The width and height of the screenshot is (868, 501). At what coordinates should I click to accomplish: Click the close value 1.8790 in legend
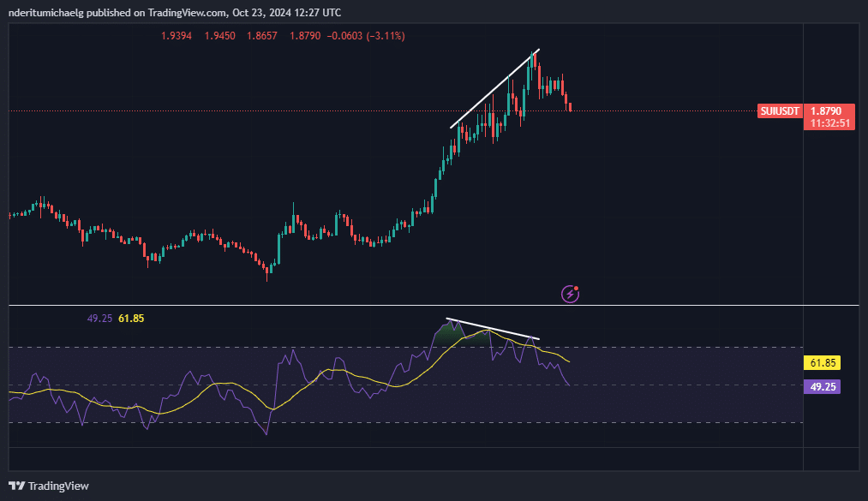[304, 36]
